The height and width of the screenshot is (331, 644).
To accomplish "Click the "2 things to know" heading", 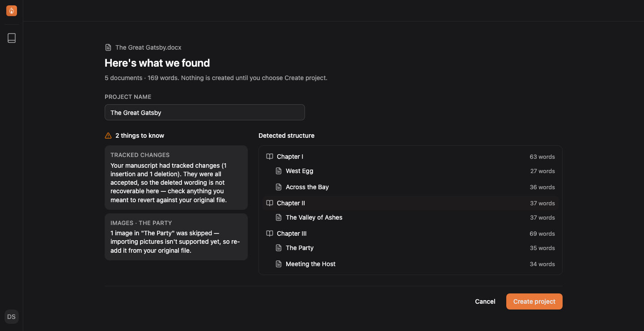I will click(140, 136).
